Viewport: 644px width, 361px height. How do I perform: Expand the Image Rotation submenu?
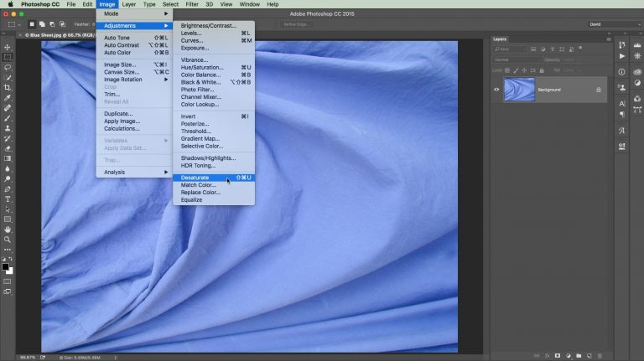(134, 80)
